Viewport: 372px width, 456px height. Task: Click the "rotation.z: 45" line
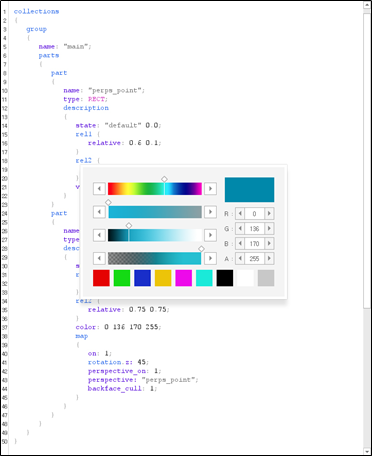118,362
